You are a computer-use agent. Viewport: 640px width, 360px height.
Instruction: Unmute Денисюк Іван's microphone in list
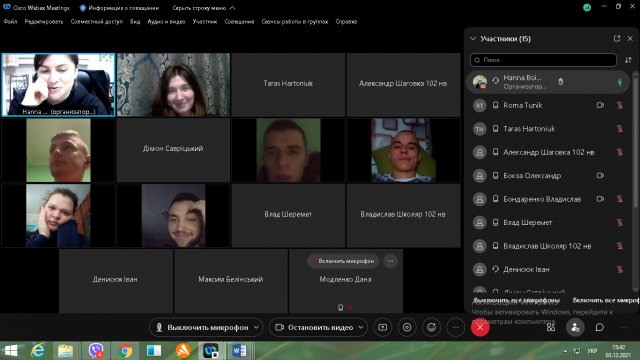(620, 269)
